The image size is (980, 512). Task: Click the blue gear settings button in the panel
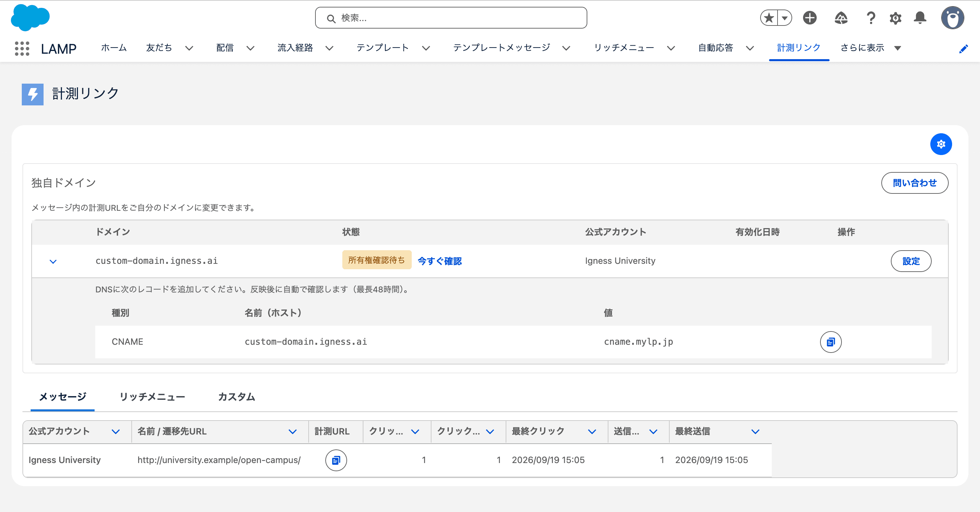click(x=941, y=144)
